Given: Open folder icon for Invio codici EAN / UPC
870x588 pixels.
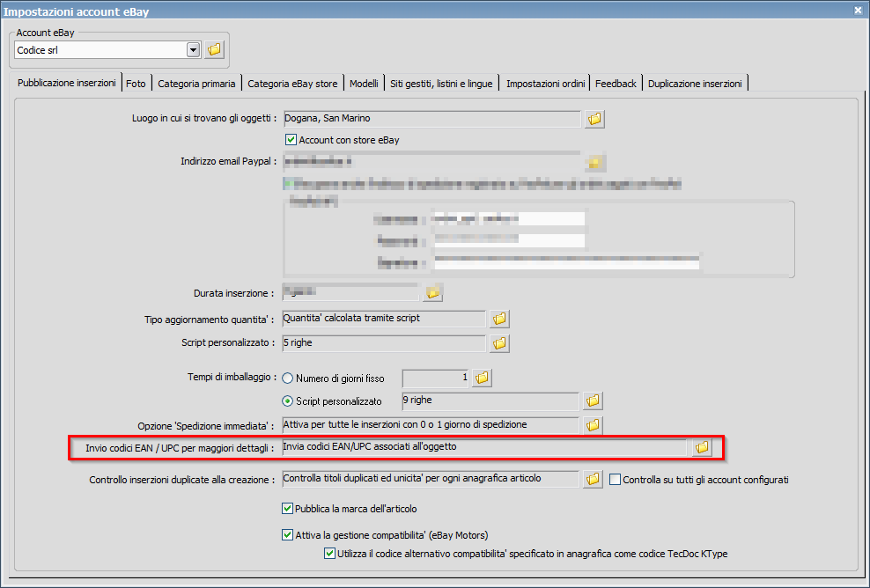Looking at the screenshot, I should tap(702, 447).
